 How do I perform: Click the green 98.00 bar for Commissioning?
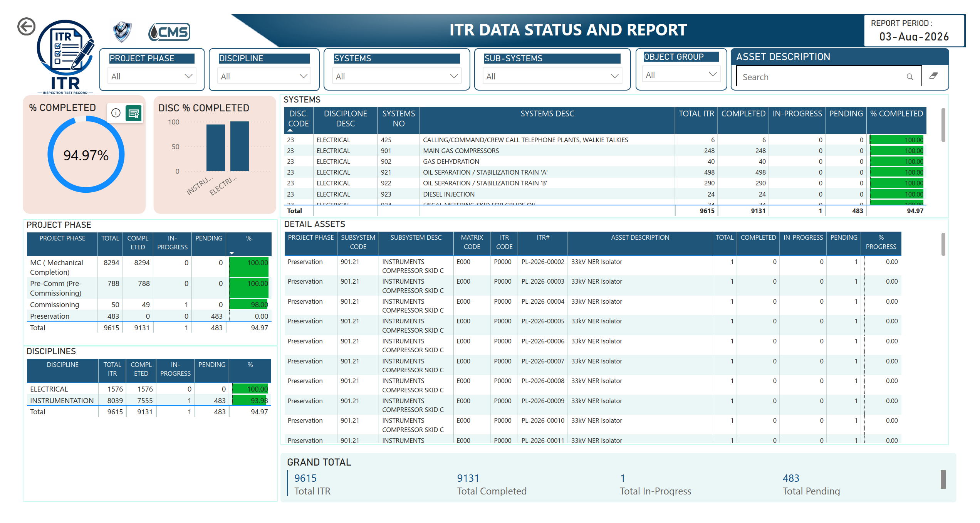[249, 304]
